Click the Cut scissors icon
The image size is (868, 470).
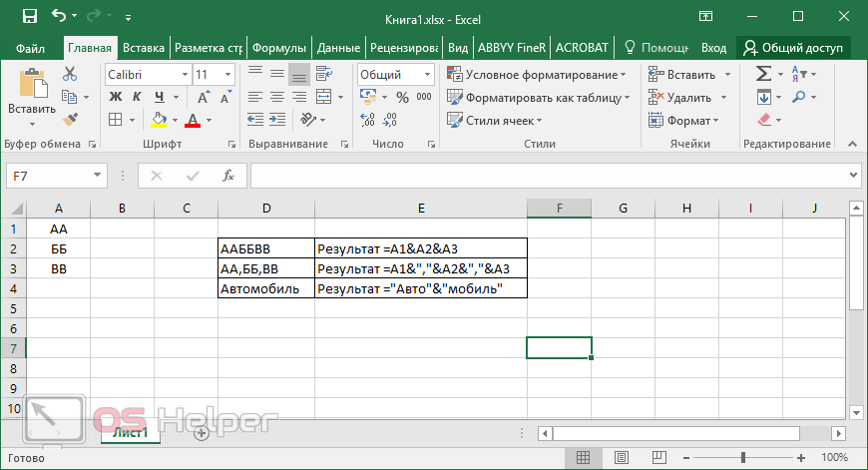70,74
